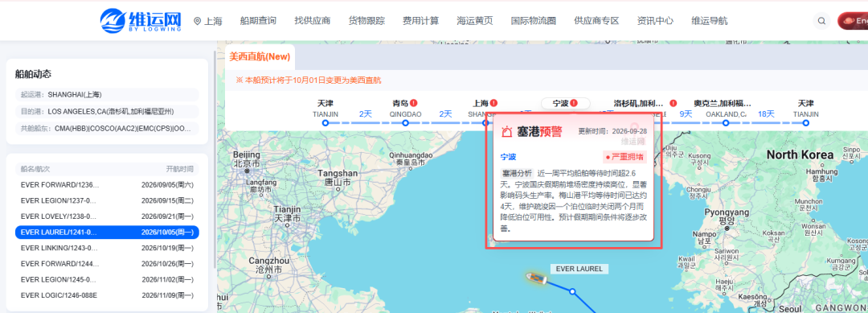
Task: Select EVER LINKING/1243 voyage row
Action: coord(107,248)
